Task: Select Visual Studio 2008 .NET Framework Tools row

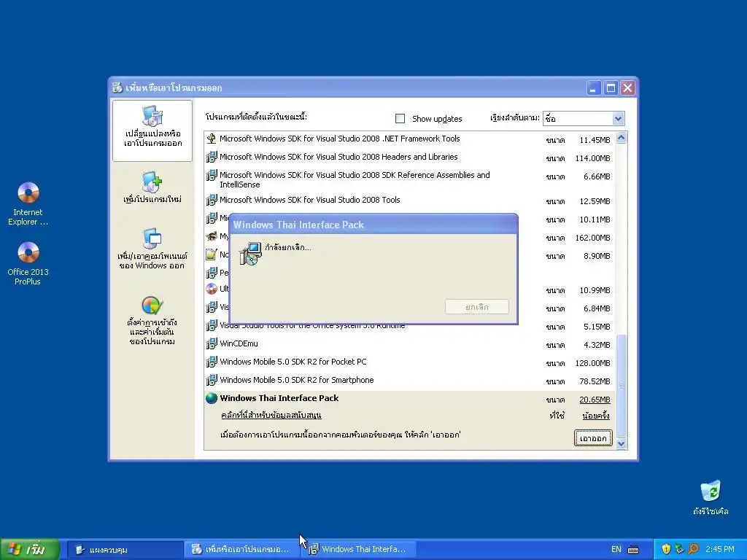Action: tap(409, 139)
